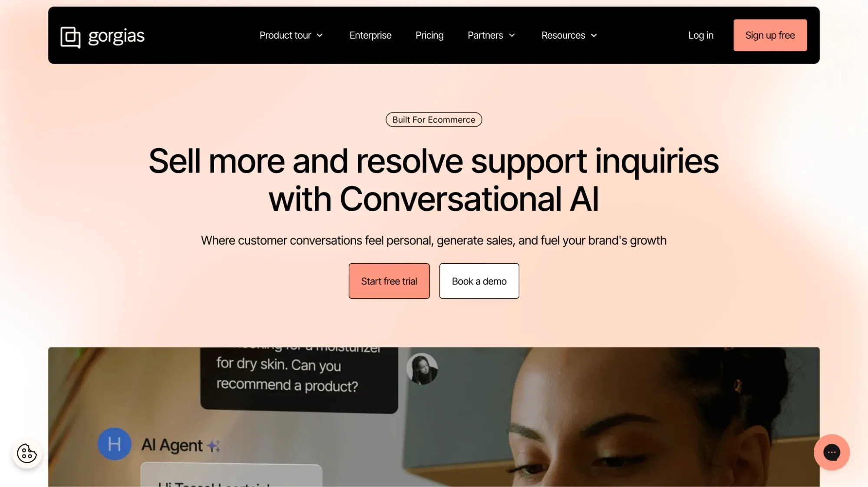
Task: Click Start free trial
Action: pos(389,281)
